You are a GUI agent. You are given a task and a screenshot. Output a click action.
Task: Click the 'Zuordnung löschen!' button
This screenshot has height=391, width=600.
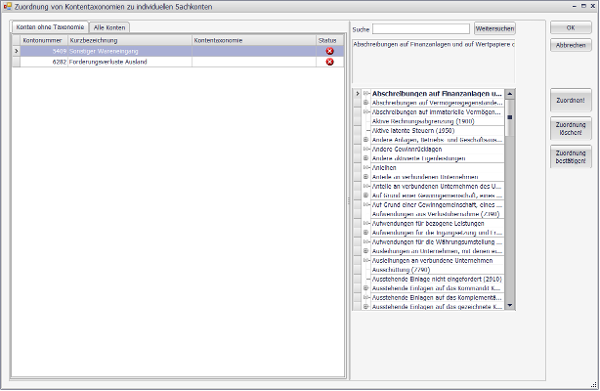[571, 129]
